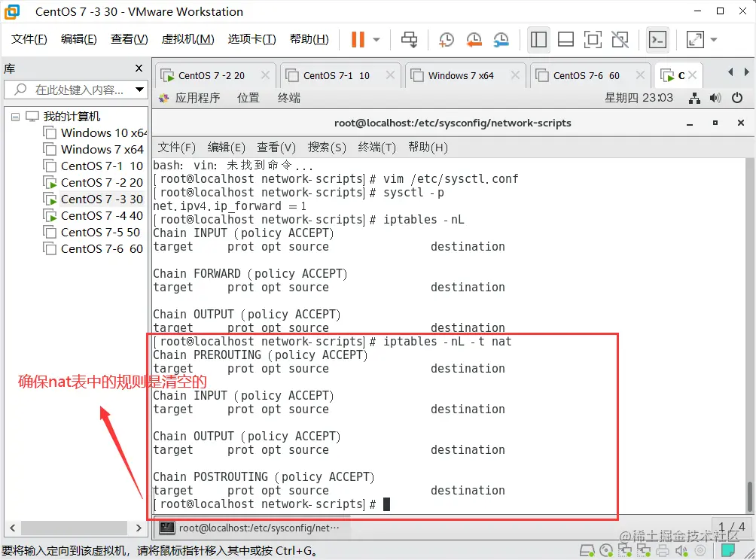
Task: Click the hard disk status icon
Action: point(587,550)
